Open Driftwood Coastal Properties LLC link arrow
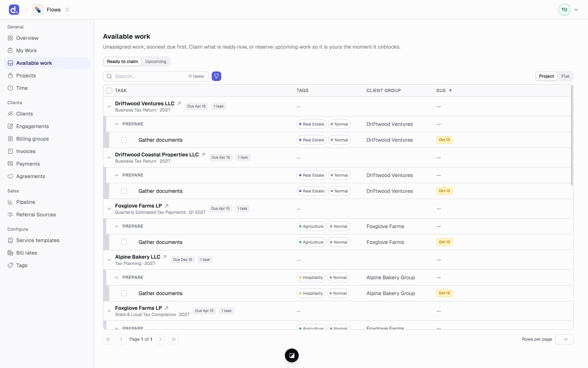Viewport: 588px width, 368px height. pyautogui.click(x=203, y=155)
